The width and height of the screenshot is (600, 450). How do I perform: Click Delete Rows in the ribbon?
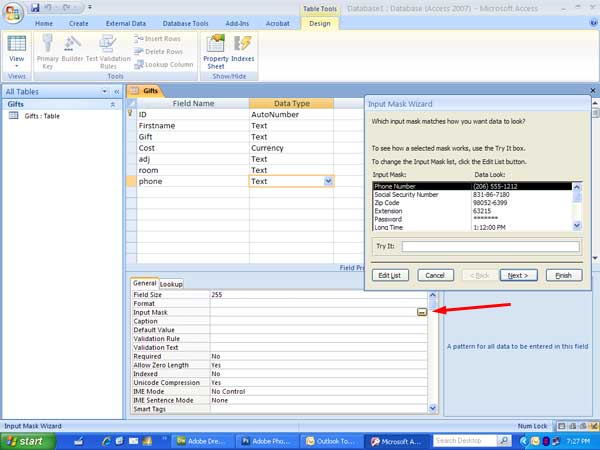coord(158,52)
